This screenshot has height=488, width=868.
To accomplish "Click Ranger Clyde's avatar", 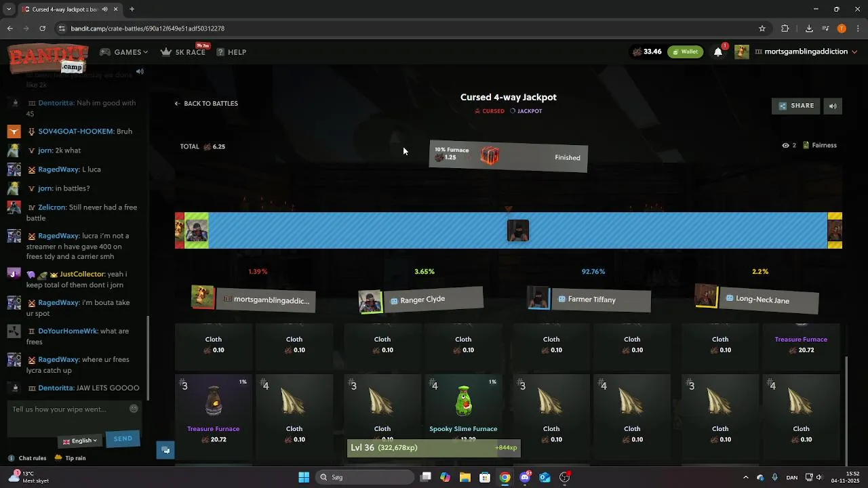I will click(x=370, y=302).
